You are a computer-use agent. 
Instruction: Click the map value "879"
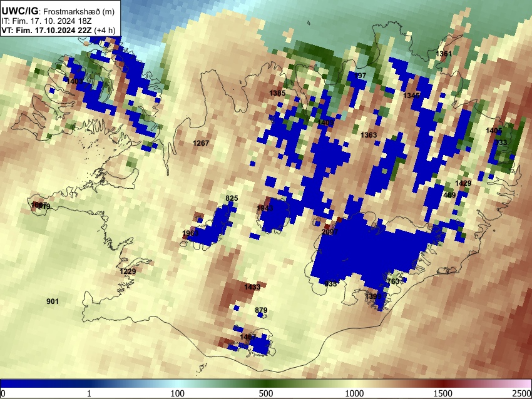point(261,310)
